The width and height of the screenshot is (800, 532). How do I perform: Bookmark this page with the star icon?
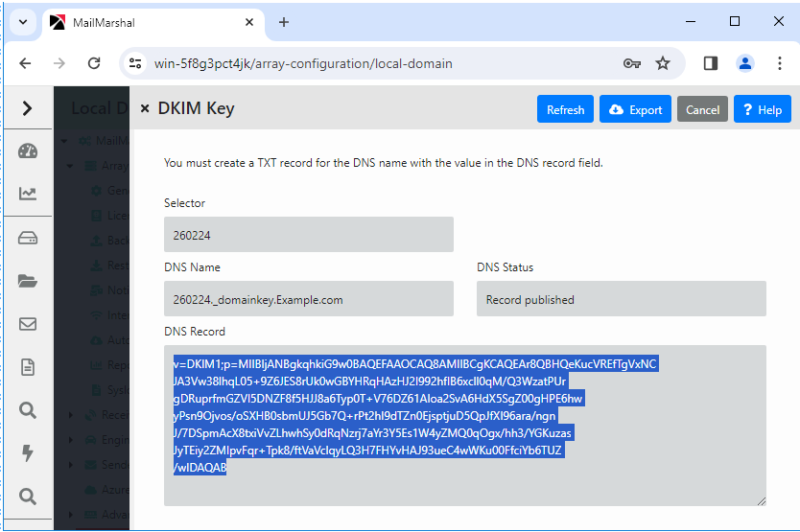[663, 63]
